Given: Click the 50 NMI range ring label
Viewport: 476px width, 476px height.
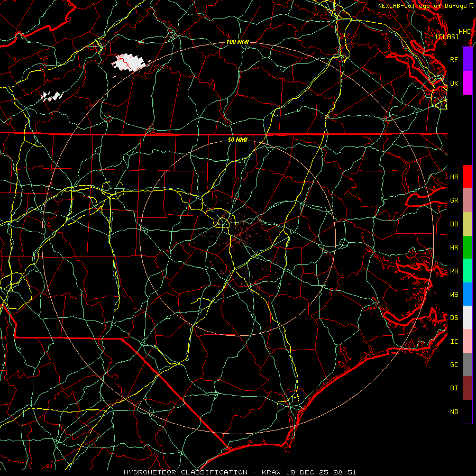Looking at the screenshot, I should 237,140.
